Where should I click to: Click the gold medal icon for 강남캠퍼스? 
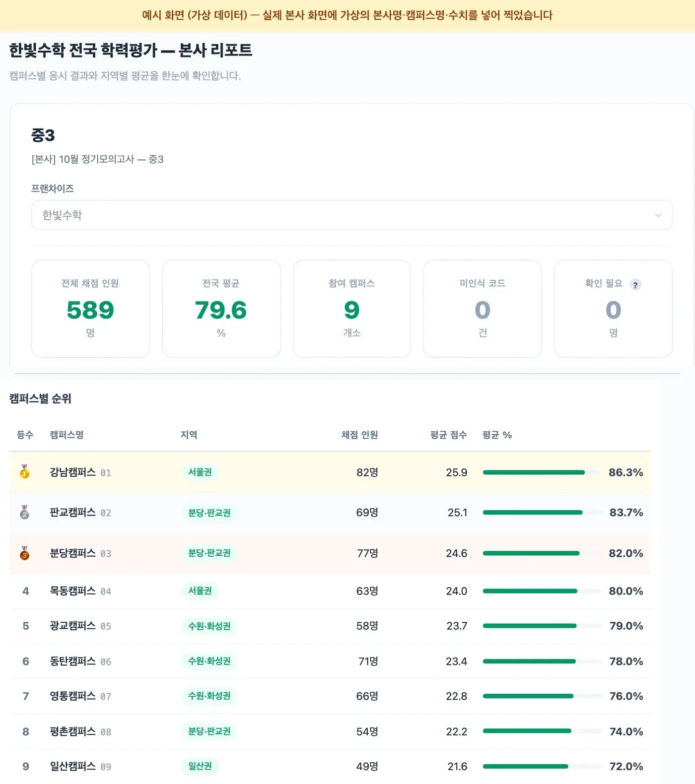(x=24, y=472)
